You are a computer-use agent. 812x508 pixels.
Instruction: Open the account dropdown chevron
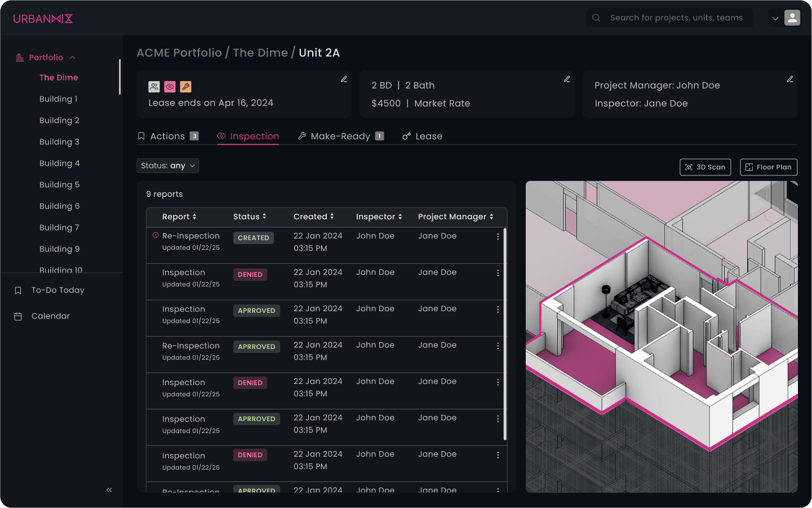(775, 19)
